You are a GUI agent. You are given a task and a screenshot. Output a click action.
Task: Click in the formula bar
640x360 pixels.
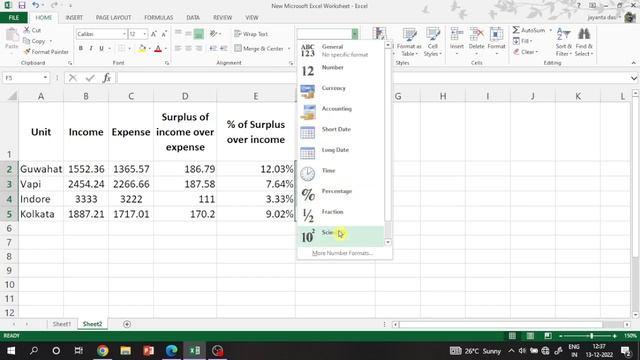(x=372, y=78)
